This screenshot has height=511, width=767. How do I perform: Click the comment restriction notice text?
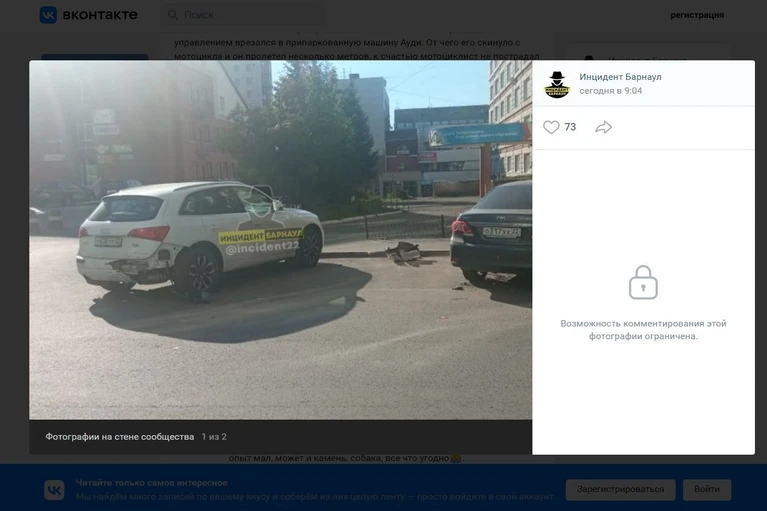[x=643, y=330]
